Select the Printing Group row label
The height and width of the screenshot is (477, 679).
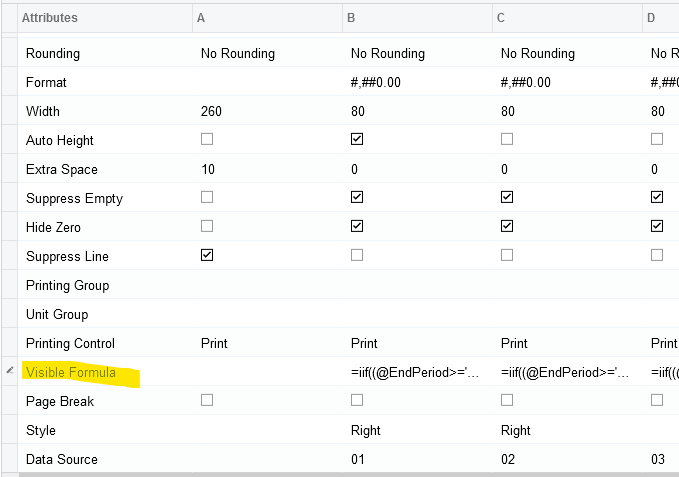68,285
